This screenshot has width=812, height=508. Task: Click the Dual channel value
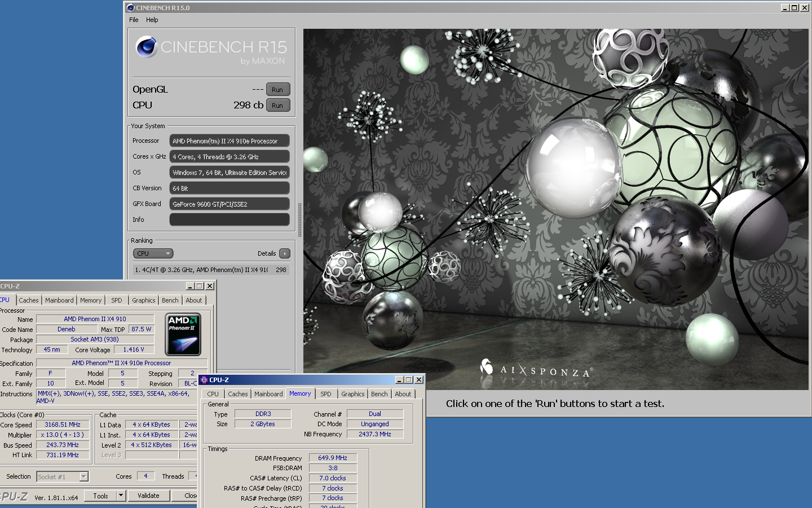375,414
